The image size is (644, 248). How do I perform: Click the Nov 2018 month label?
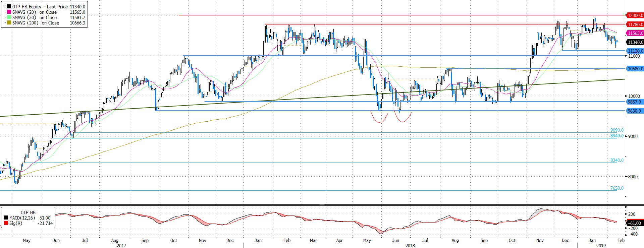(x=540, y=240)
